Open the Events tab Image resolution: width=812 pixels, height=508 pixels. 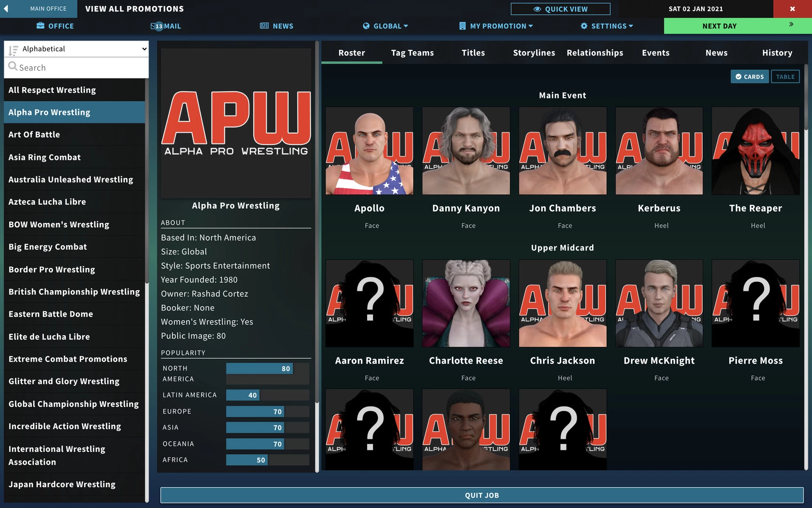click(656, 53)
